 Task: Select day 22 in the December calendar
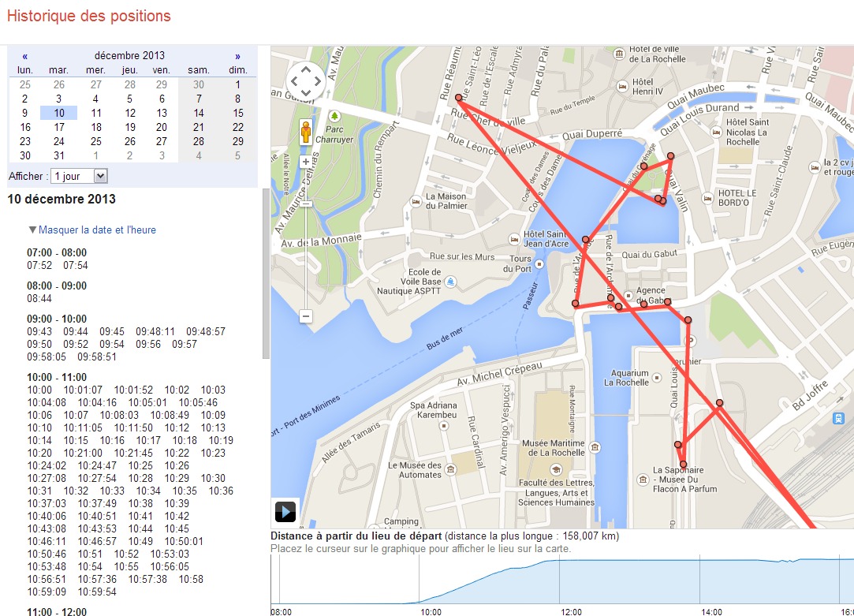238,127
